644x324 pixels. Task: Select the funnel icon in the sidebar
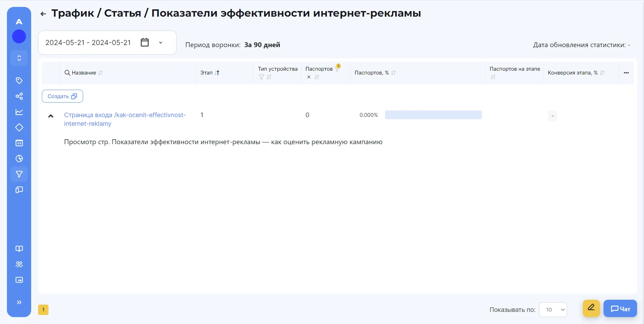(x=19, y=174)
